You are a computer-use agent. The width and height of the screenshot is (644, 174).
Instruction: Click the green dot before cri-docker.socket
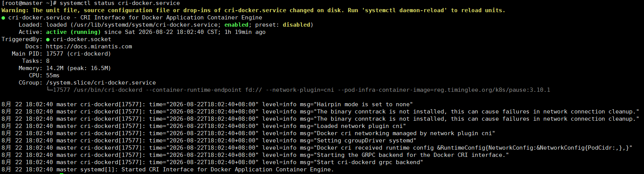[48, 39]
